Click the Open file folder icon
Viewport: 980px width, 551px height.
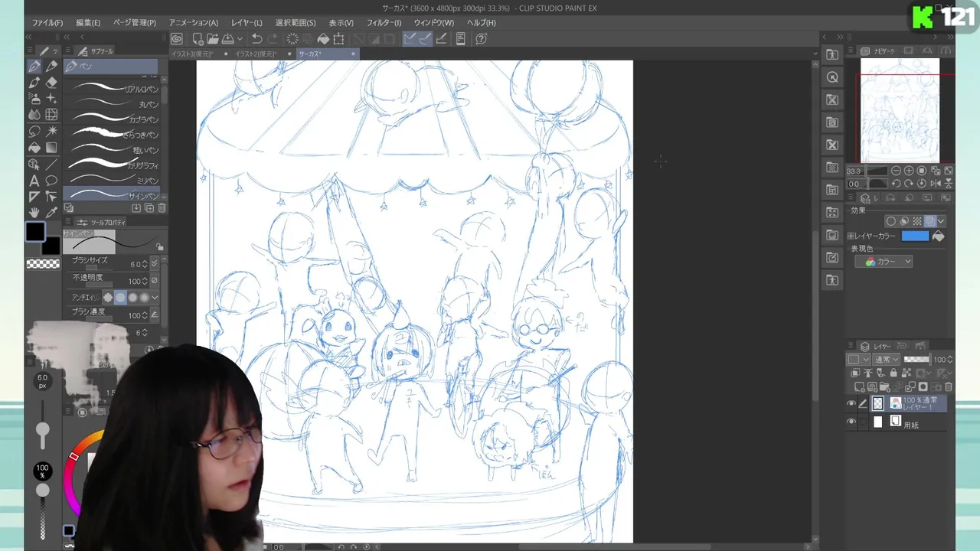click(x=212, y=39)
